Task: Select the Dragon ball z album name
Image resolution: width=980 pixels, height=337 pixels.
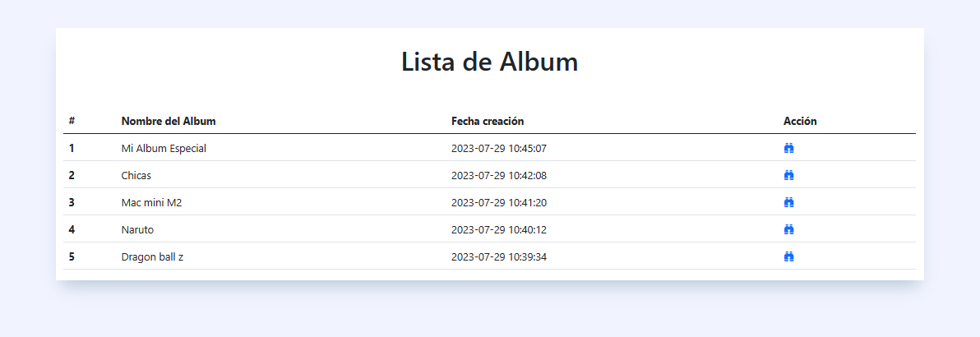Action: pos(152,256)
